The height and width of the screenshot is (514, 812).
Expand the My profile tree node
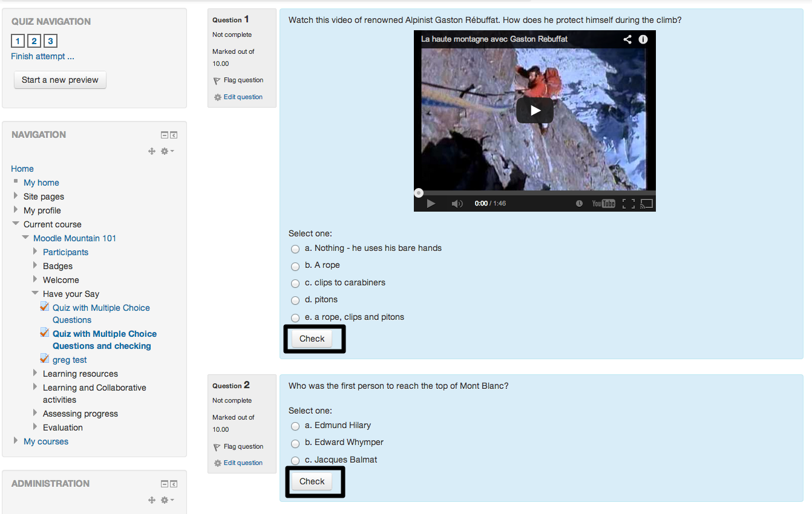[x=16, y=210]
